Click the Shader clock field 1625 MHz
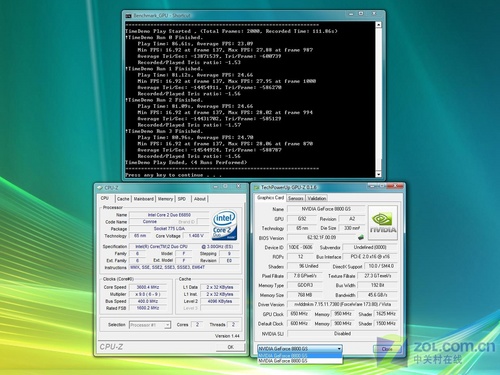The image size is (500, 375). click(x=386, y=314)
